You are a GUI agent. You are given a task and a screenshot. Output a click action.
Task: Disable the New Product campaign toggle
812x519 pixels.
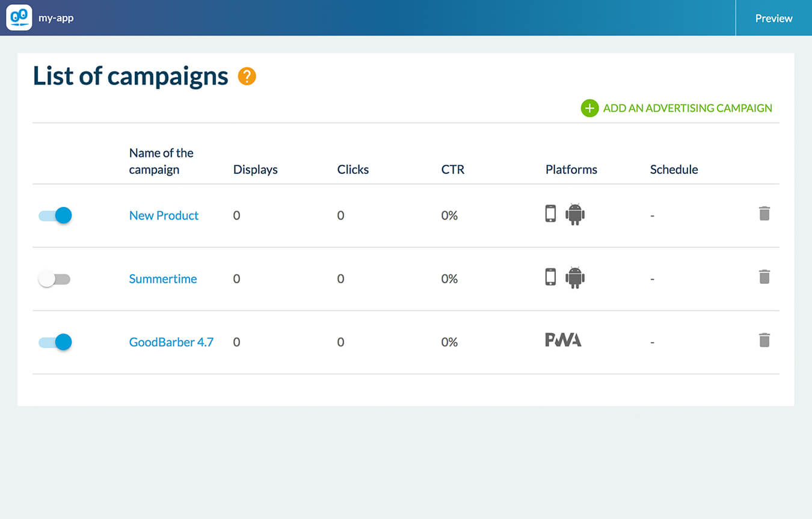(x=55, y=215)
